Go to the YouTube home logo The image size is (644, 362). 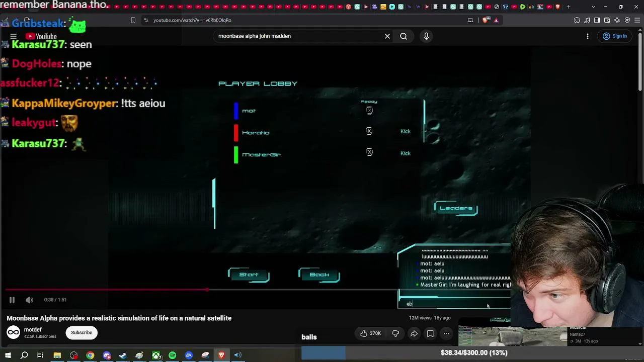click(x=41, y=36)
